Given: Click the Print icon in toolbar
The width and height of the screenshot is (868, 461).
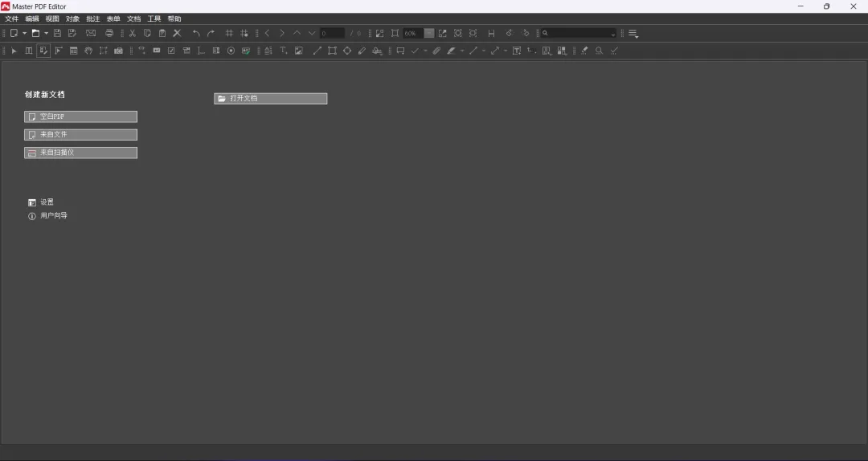Looking at the screenshot, I should pyautogui.click(x=109, y=33).
